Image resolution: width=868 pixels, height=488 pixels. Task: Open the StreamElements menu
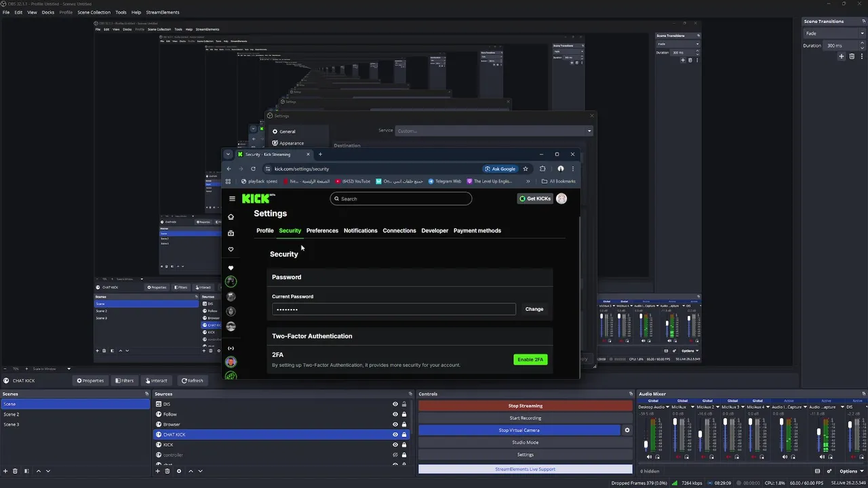163,12
